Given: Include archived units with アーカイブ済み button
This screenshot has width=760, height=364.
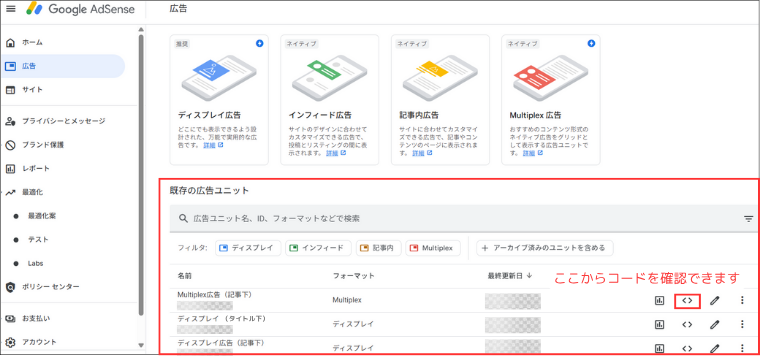Looking at the screenshot, I should click(x=545, y=248).
